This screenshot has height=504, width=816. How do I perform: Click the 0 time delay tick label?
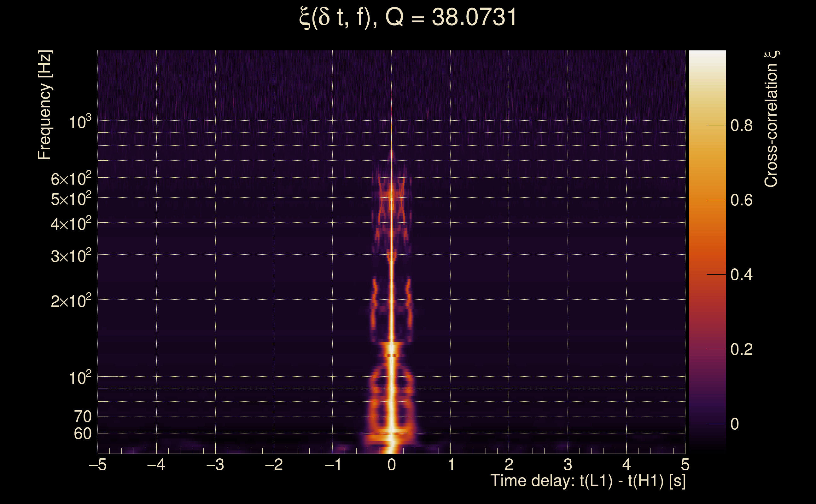coord(392,465)
